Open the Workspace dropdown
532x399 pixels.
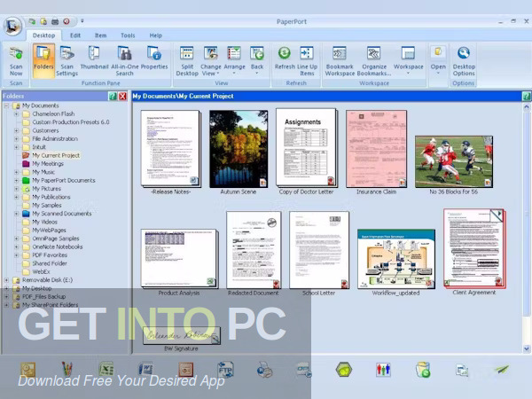[408, 61]
